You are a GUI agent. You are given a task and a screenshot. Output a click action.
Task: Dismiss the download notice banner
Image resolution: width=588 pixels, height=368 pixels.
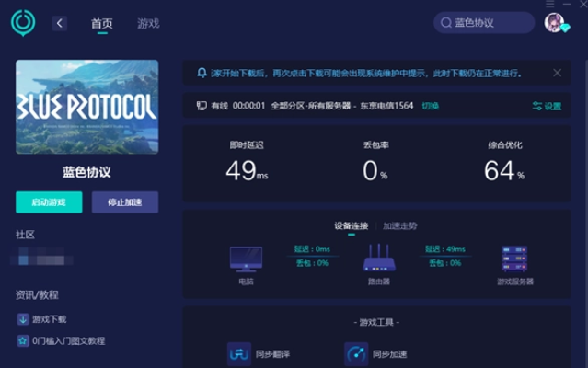(558, 73)
